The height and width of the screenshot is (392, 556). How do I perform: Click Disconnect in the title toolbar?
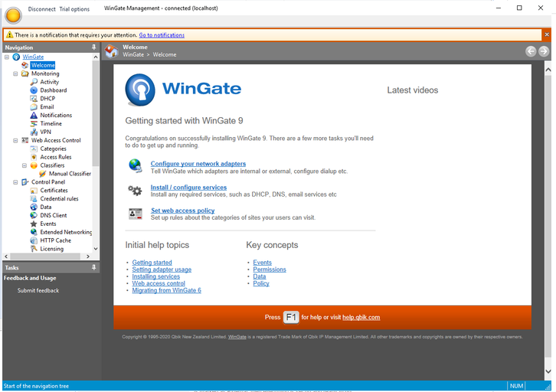42,9
